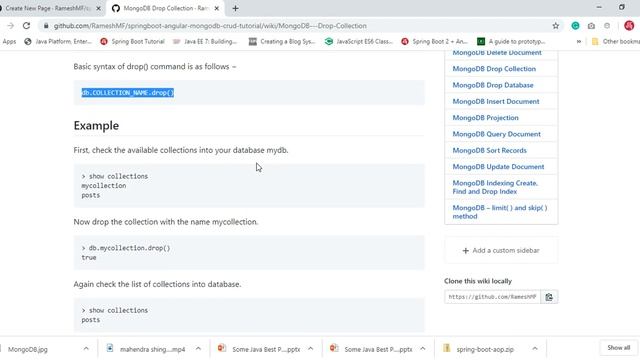Open MongoDB Drop Collection sidebar link

tap(494, 69)
